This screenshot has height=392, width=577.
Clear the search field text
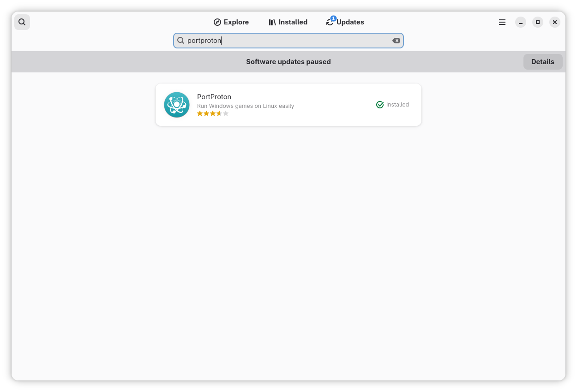pos(396,41)
